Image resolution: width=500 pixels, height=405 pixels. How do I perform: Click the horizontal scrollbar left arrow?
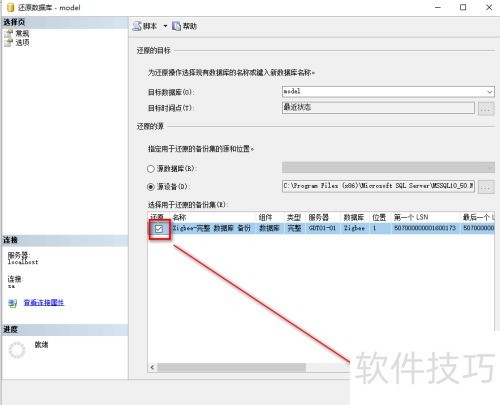[x=152, y=367]
